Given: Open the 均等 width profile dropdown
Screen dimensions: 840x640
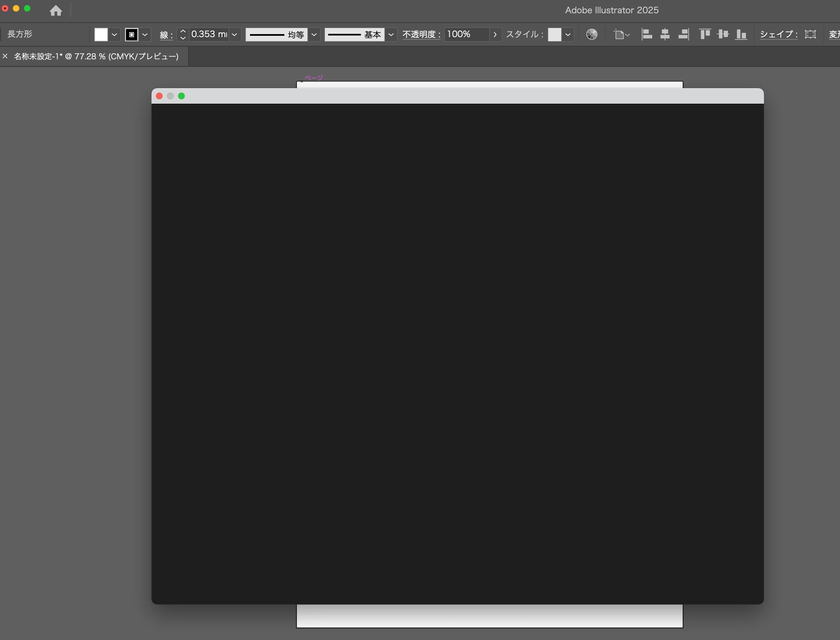Looking at the screenshot, I should pyautogui.click(x=314, y=35).
